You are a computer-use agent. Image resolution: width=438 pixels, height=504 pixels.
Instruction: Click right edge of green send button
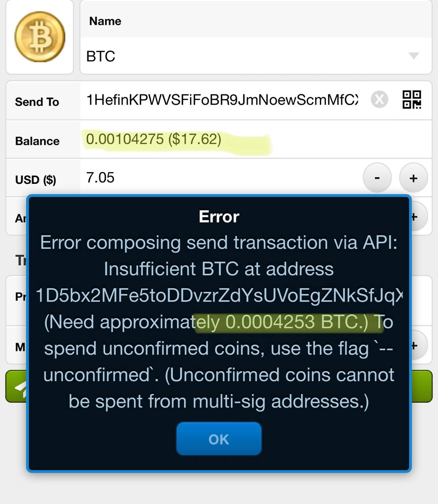click(x=421, y=386)
